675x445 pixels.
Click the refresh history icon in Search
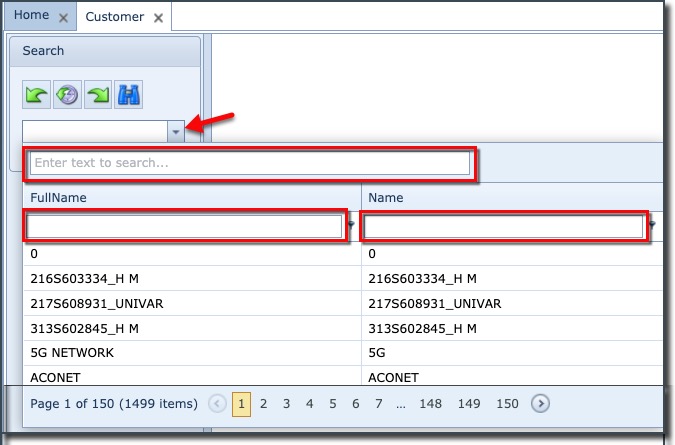67,95
